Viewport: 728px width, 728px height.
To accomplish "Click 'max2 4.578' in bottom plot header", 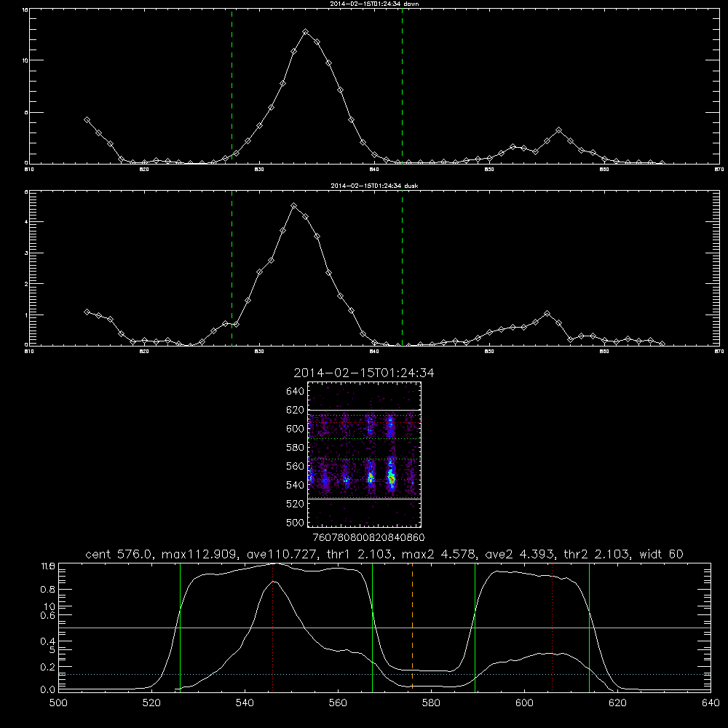I will 438,554.
